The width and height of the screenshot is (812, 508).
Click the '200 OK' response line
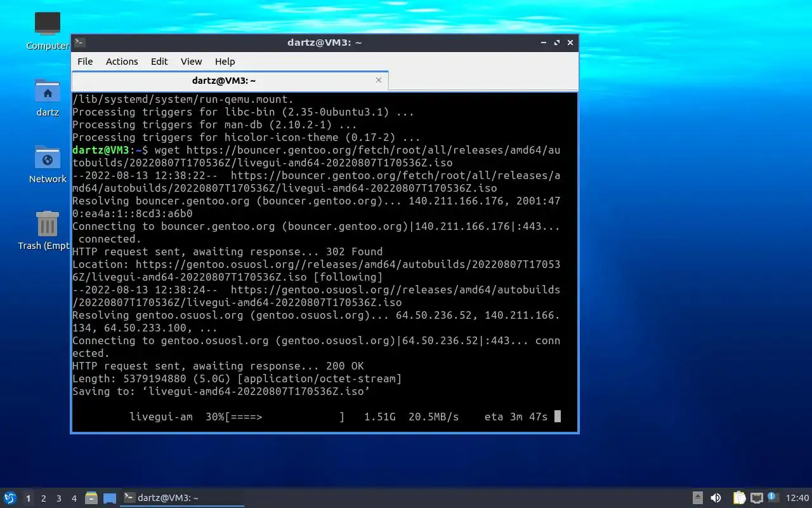click(218, 366)
